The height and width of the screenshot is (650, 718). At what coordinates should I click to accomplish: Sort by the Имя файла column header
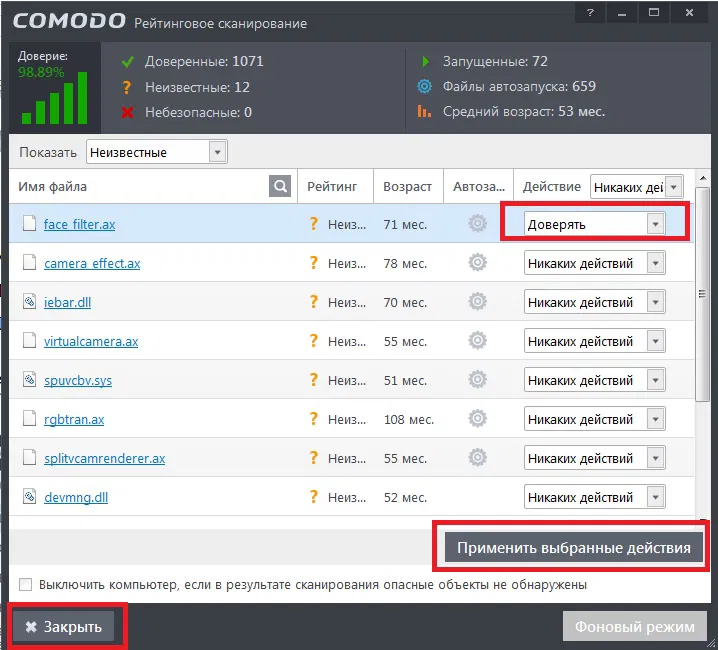(53, 187)
